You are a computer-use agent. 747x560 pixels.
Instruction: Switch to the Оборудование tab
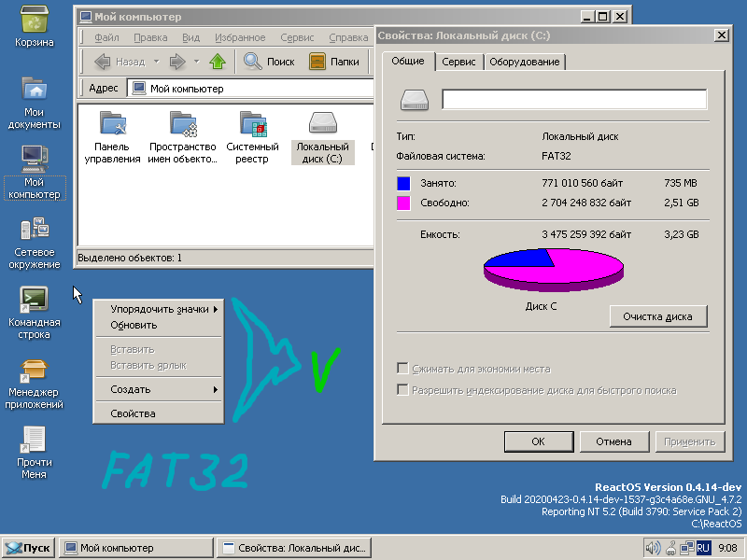pyautogui.click(x=525, y=62)
